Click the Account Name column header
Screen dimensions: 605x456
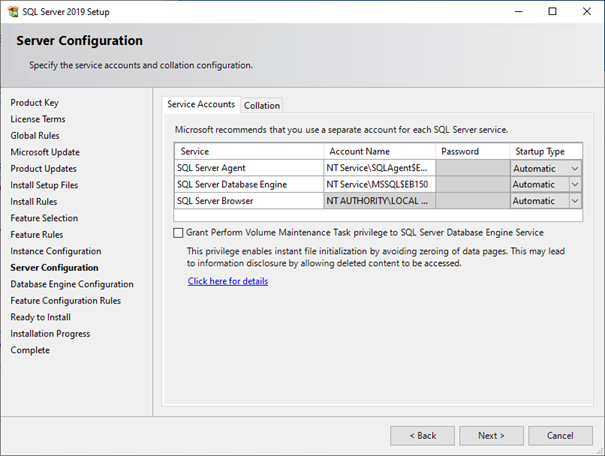pyautogui.click(x=379, y=151)
